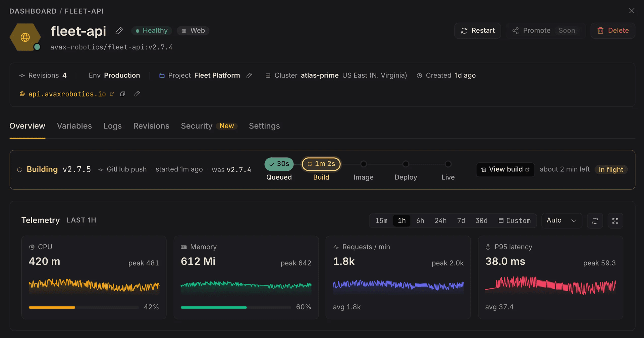Screen dimensions: 644x338
Task: Click the CPU chip icon
Action: point(32,247)
